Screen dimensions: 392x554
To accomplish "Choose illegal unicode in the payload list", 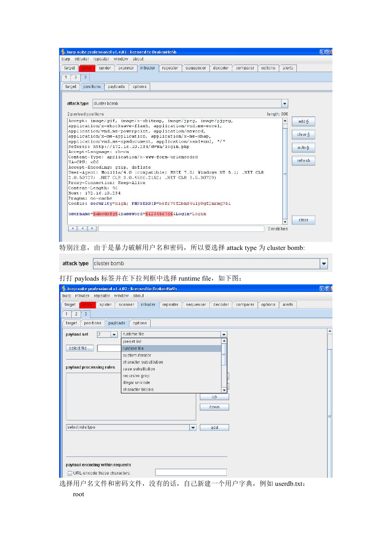I will pos(171,383).
